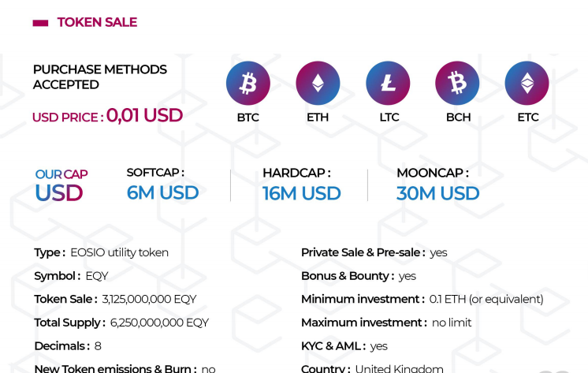Click the EQY symbol value
This screenshot has width=588, height=373.
point(97,276)
